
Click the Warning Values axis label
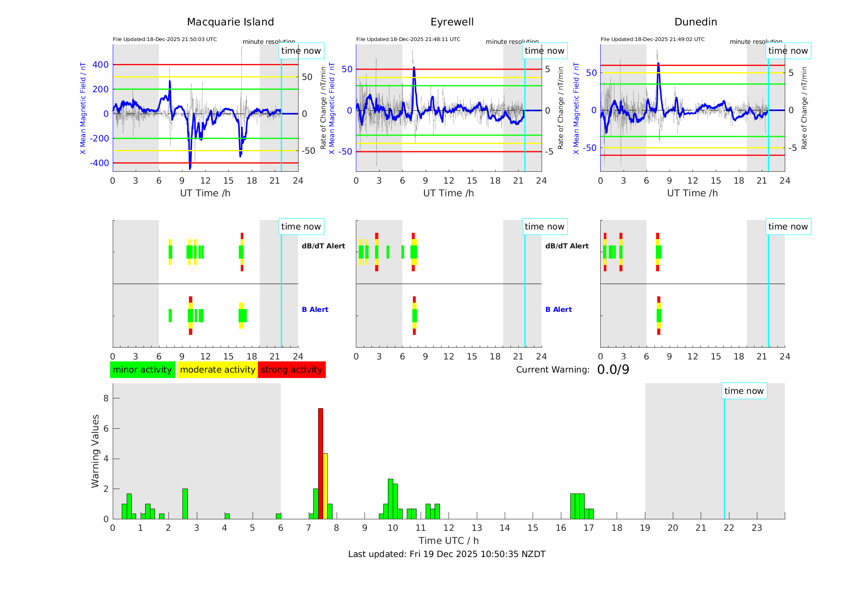tap(95, 451)
